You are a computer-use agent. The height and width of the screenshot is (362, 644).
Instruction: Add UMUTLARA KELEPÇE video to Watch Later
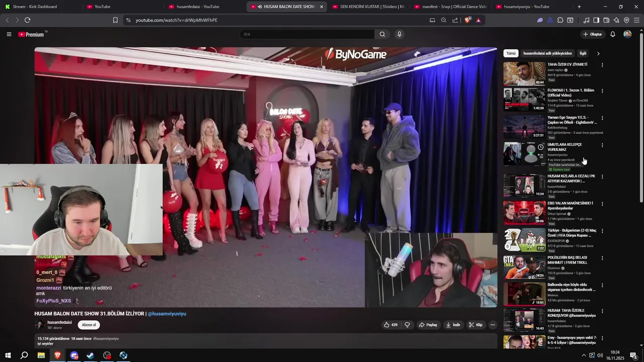click(540, 147)
